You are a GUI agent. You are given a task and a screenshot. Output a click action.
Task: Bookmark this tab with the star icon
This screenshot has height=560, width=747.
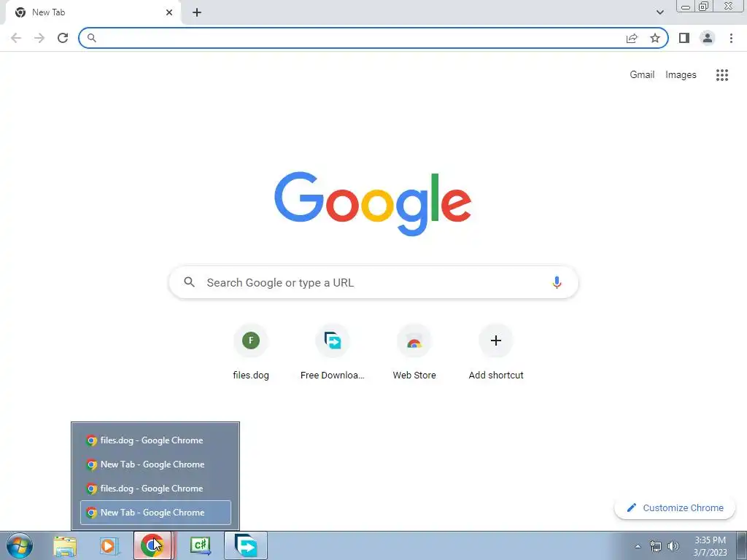point(655,38)
